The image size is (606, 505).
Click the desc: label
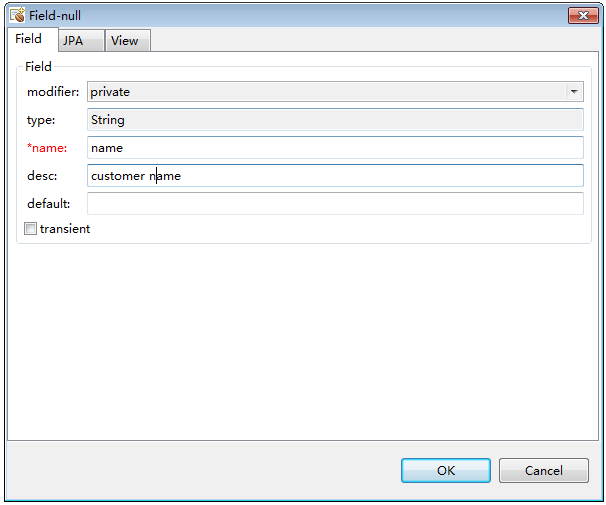pos(42,176)
